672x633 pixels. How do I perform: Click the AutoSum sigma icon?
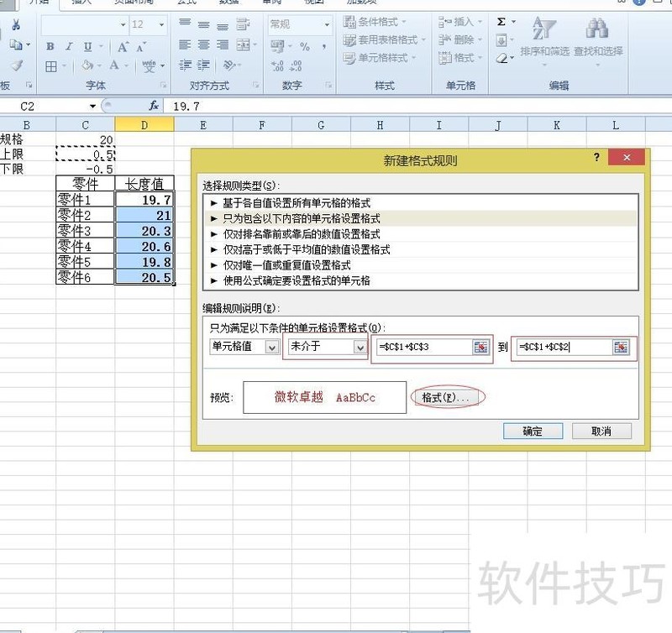tap(501, 23)
